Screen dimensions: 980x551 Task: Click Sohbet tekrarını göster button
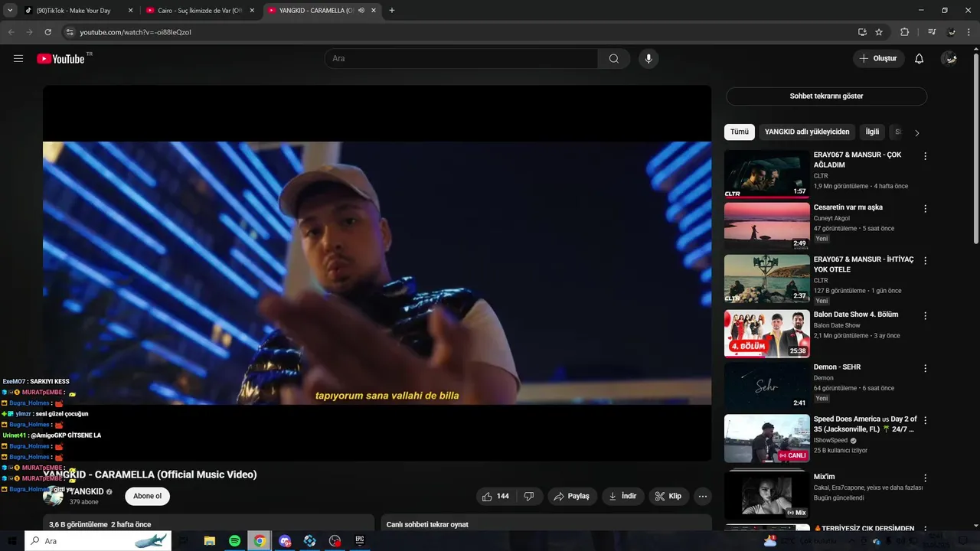(x=826, y=96)
